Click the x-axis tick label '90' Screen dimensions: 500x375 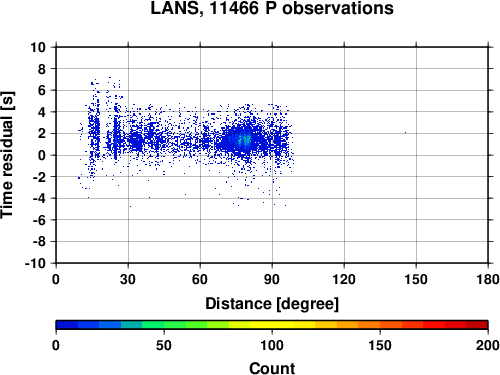pos(272,279)
